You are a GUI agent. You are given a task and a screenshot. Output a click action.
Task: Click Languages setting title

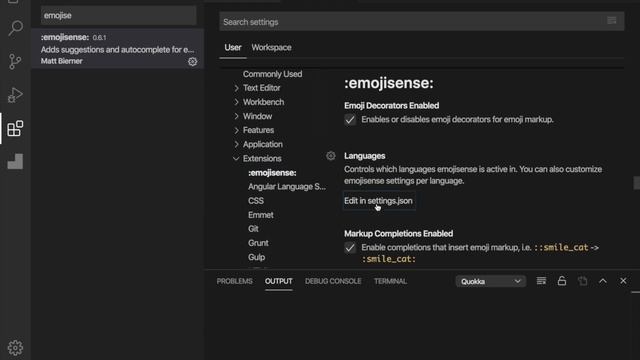[364, 156]
